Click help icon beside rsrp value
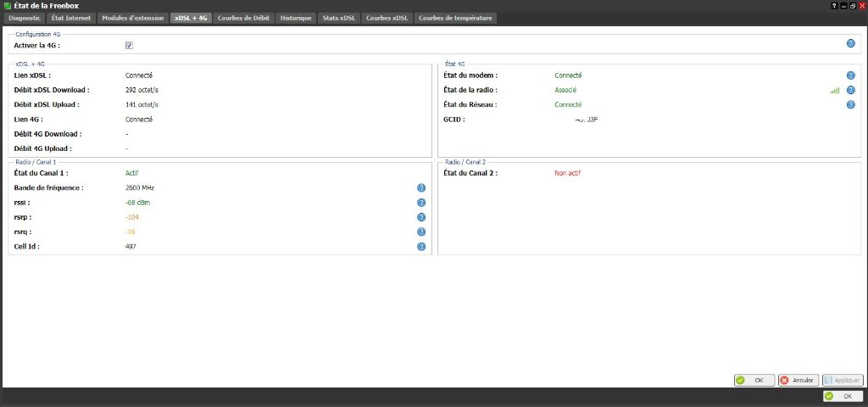868x407 pixels. coord(420,217)
